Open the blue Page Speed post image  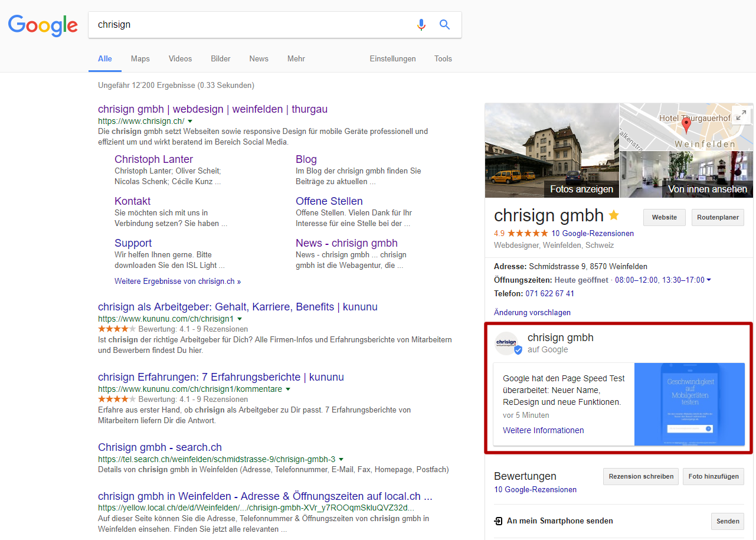689,404
